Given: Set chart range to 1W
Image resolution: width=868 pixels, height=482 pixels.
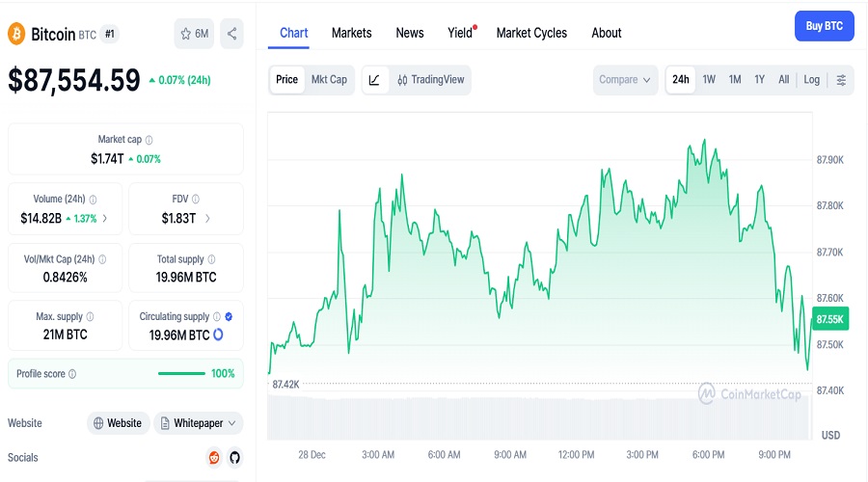Looking at the screenshot, I should (x=709, y=80).
